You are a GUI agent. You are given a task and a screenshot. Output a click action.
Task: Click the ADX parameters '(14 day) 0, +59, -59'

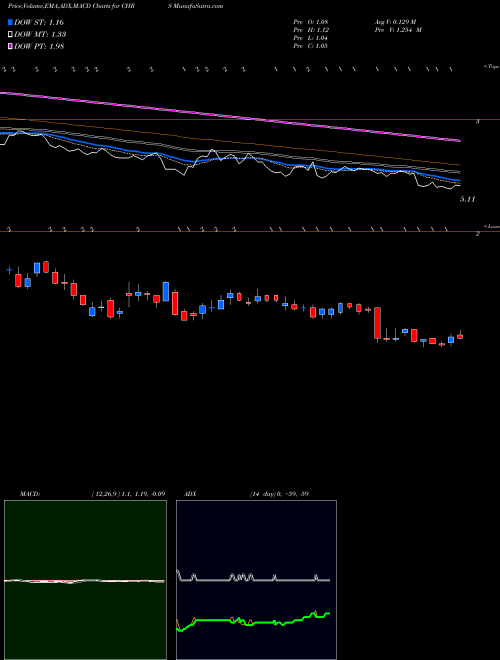279,494
